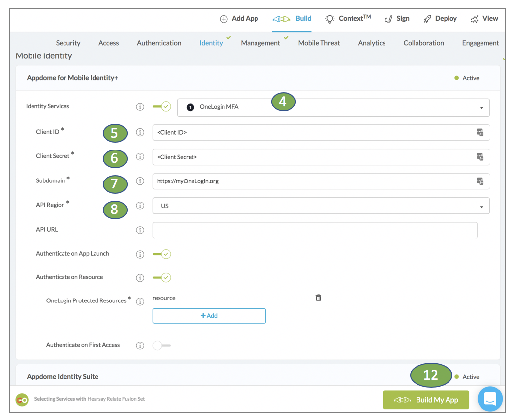Switch to the Security tab
The width and height of the screenshot is (513, 420).
point(68,43)
